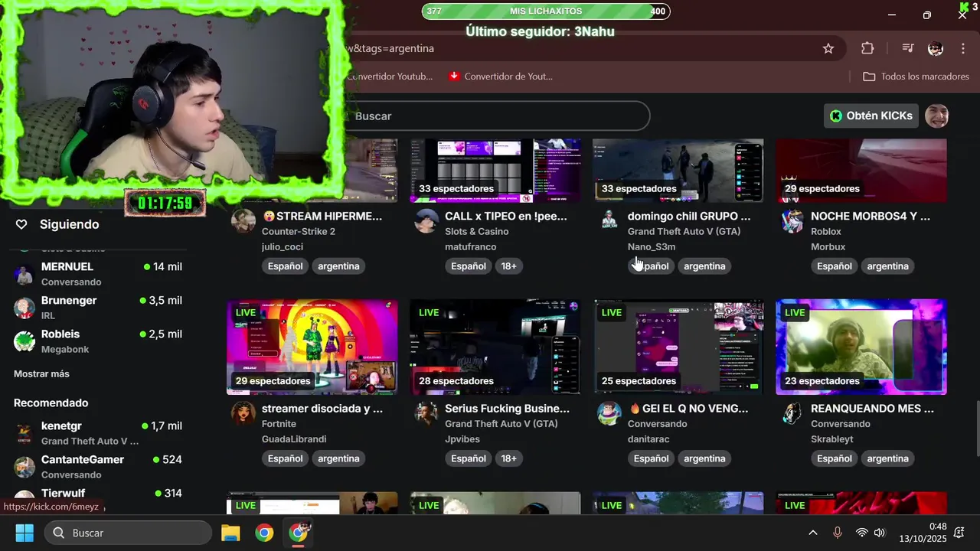Screen dimensions: 980x551
Task: Open MERNUEL in the Siguiendo list
Action: 98,274
